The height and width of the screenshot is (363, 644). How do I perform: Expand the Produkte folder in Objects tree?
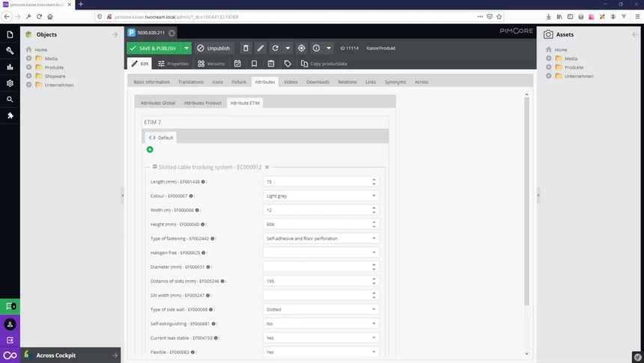[28, 67]
